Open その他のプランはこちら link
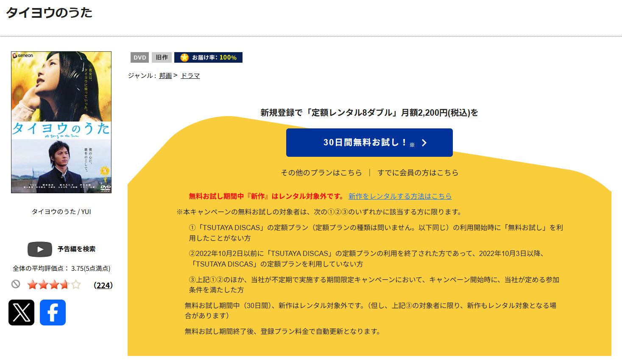Screen dimensions: 622x364 [x=321, y=172]
